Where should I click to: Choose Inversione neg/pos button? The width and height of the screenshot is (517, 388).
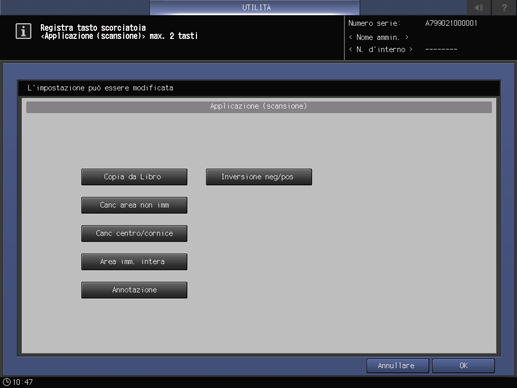tap(259, 177)
